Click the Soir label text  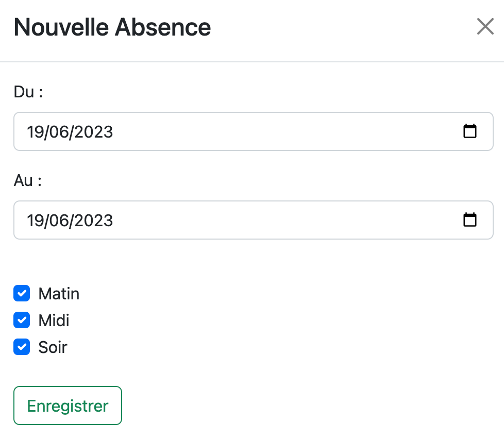[x=53, y=347]
